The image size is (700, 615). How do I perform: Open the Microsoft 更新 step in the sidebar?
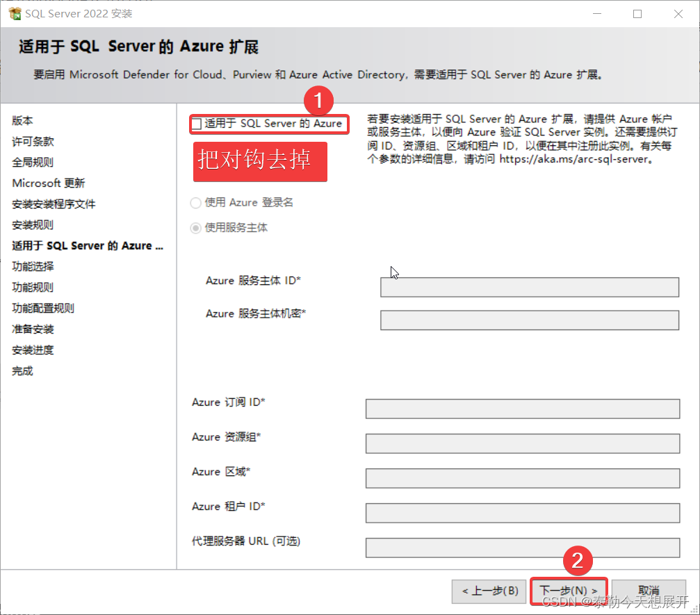click(48, 183)
